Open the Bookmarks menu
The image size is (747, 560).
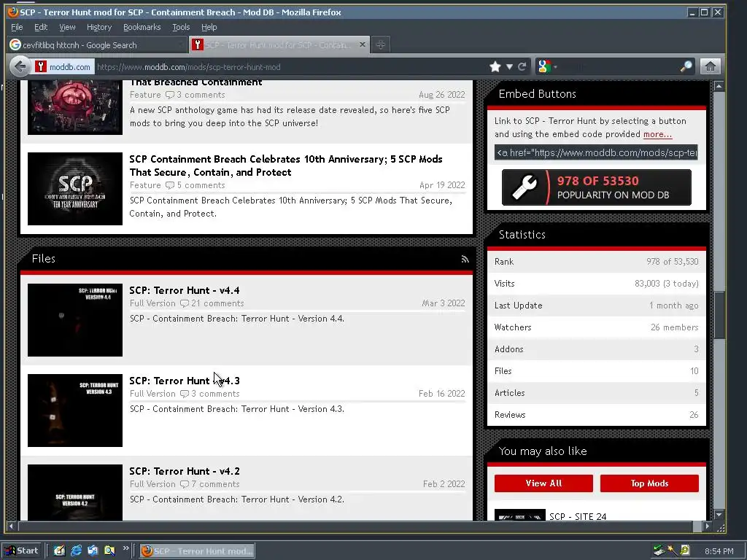[142, 27]
